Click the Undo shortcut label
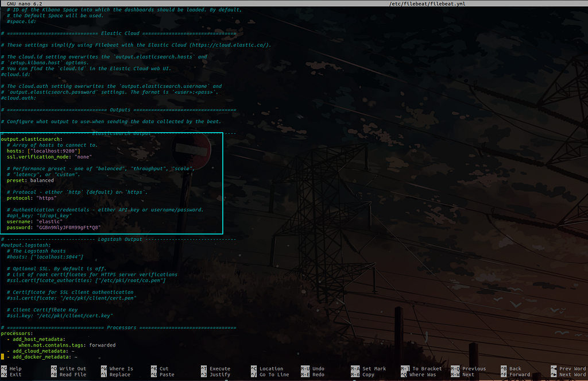588x381 pixels. point(318,368)
